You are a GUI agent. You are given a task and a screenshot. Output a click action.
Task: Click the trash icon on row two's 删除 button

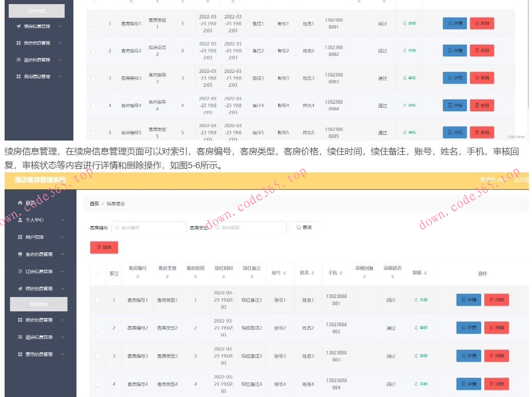[490, 327]
